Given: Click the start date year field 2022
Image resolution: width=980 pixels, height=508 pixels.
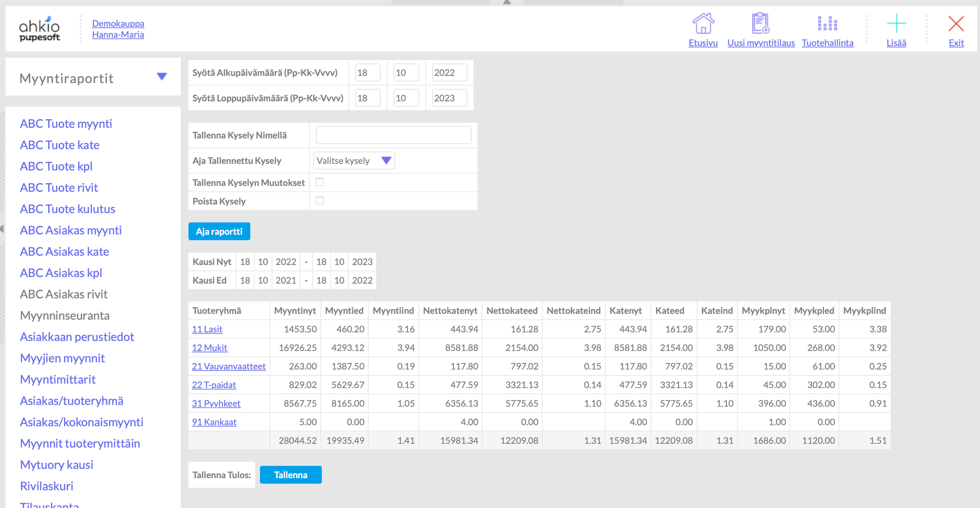Looking at the screenshot, I should coord(449,73).
